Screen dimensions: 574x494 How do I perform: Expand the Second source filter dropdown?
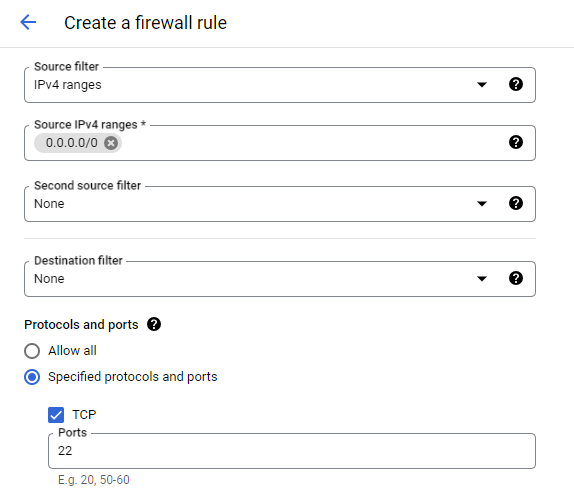pos(482,204)
